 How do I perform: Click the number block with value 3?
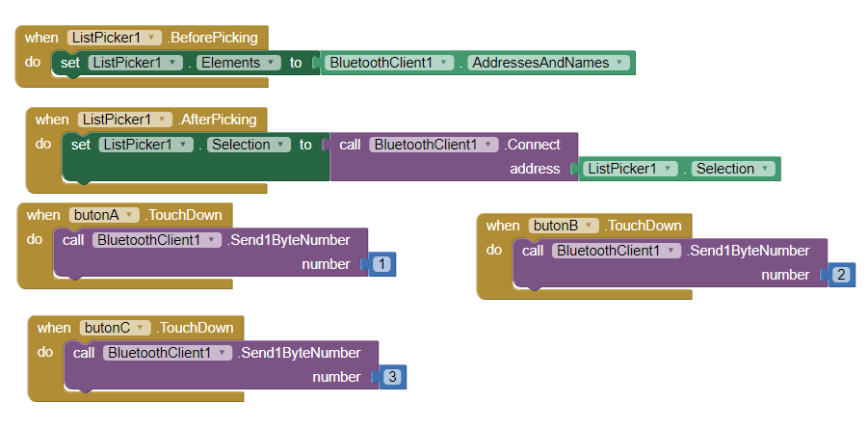pos(393,377)
